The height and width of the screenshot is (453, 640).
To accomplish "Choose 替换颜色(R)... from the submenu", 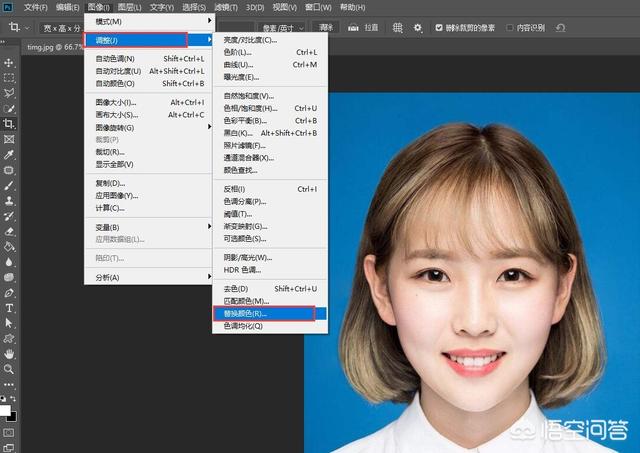I will click(270, 313).
